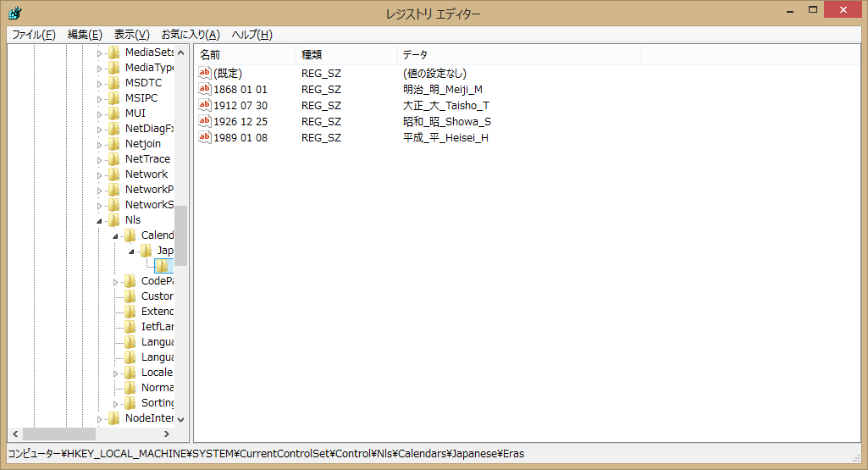
Task: Expand the MUI key arrow
Action: 99,113
